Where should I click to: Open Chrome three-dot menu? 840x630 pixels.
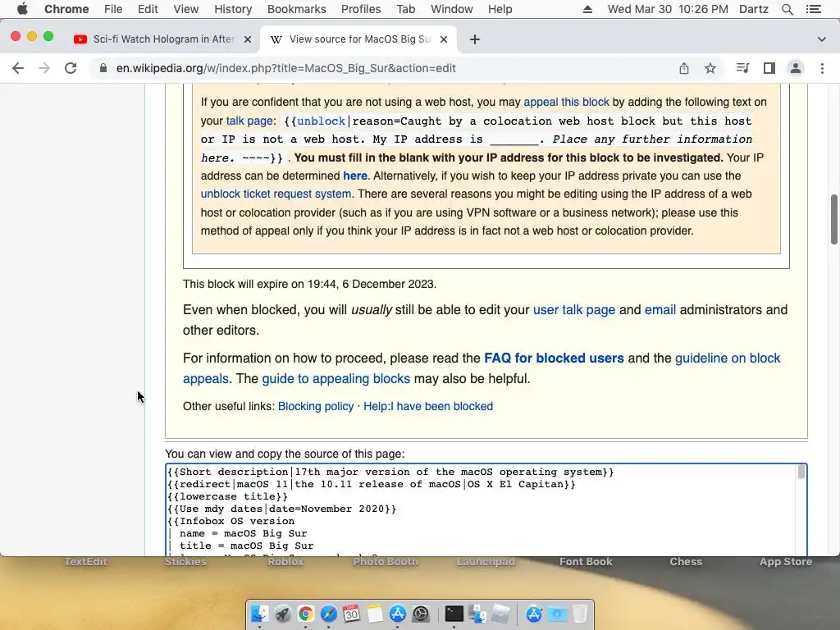(x=822, y=68)
